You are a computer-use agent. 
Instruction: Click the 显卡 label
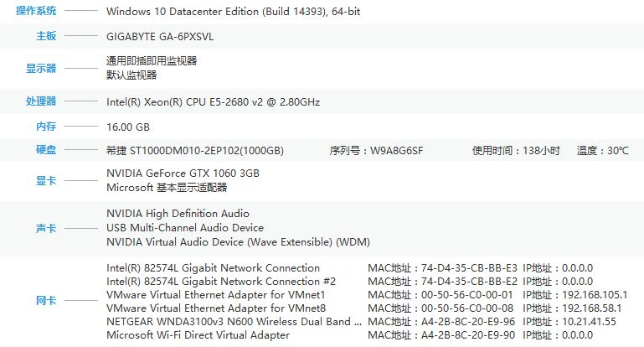tap(46, 180)
